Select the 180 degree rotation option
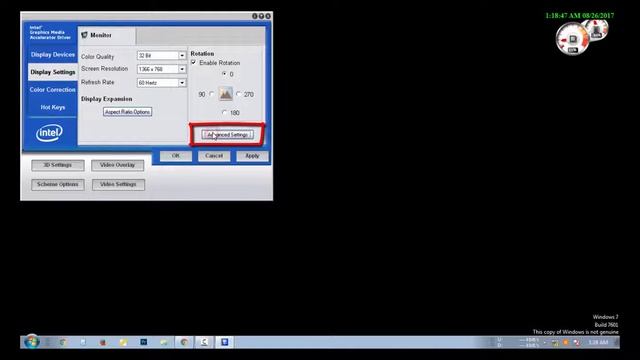The width and height of the screenshot is (640, 360). coord(224,112)
